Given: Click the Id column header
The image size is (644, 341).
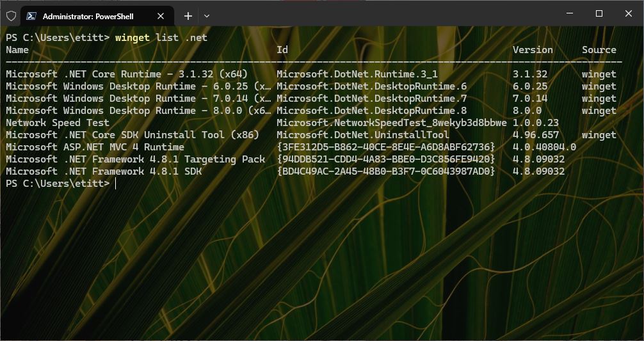Looking at the screenshot, I should point(282,50).
